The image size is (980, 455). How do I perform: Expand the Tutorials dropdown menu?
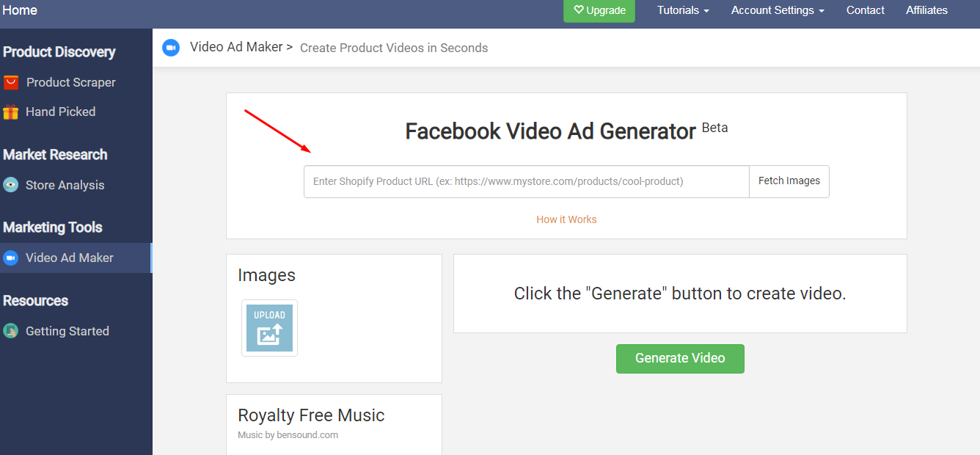pyautogui.click(x=683, y=10)
